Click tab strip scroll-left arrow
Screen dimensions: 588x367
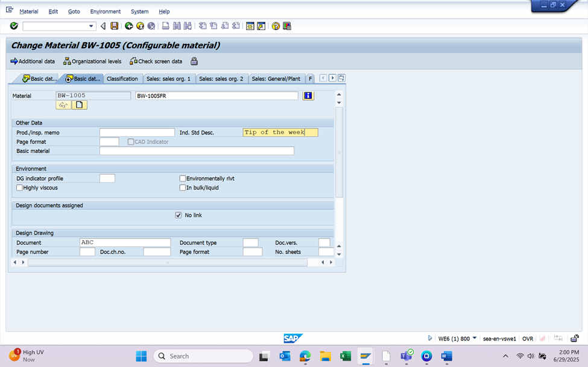pyautogui.click(x=323, y=78)
